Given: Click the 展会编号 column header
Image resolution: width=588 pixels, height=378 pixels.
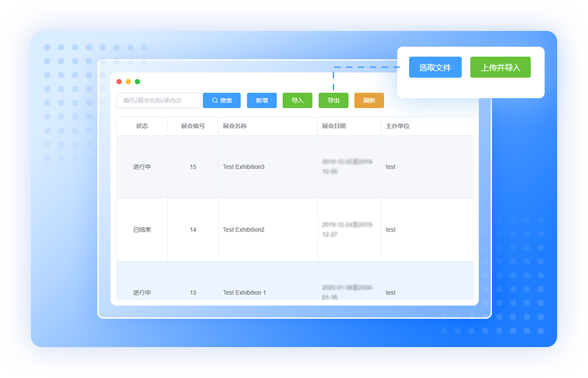Looking at the screenshot, I should click(x=193, y=126).
